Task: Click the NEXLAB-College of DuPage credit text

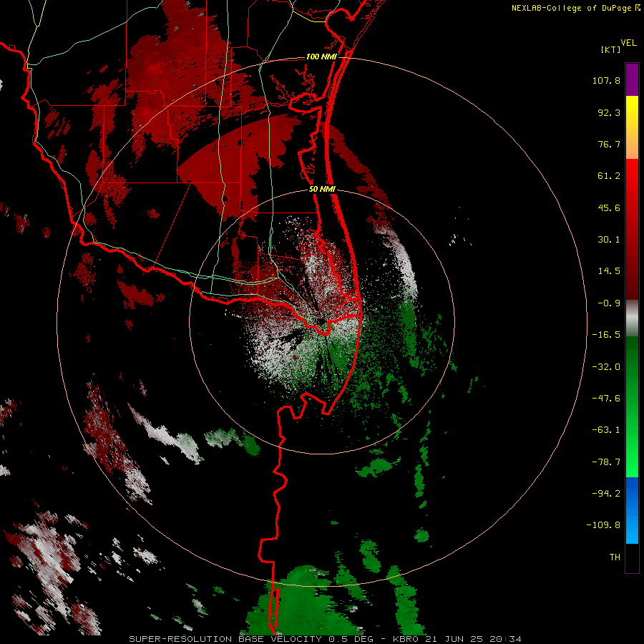Action: (x=575, y=8)
